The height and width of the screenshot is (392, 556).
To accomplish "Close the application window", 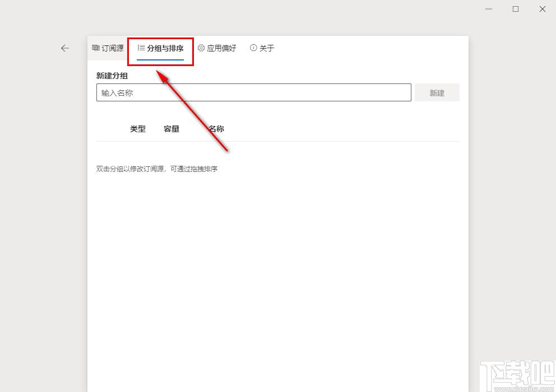I will click(x=543, y=9).
